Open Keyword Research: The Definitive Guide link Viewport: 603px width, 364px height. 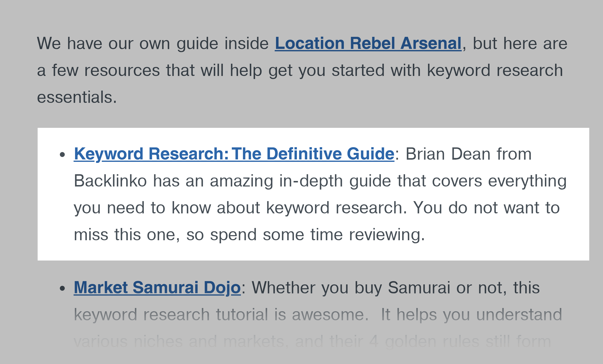(234, 154)
